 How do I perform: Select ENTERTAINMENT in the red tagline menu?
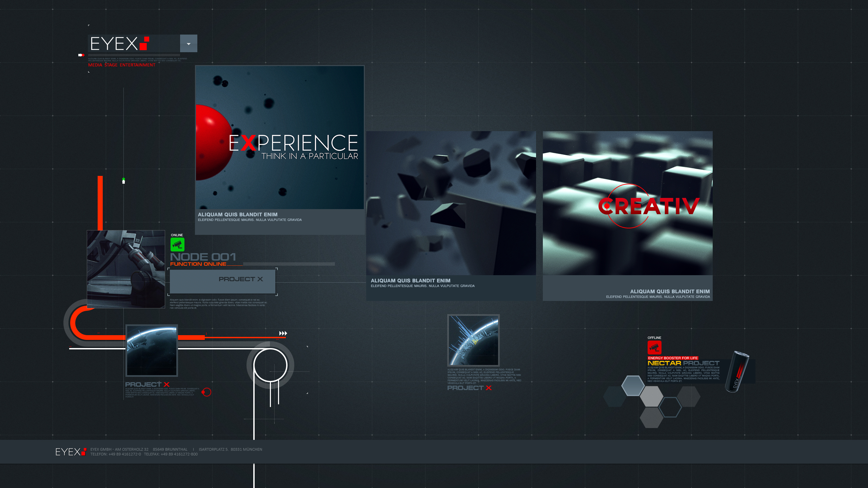[137, 65]
